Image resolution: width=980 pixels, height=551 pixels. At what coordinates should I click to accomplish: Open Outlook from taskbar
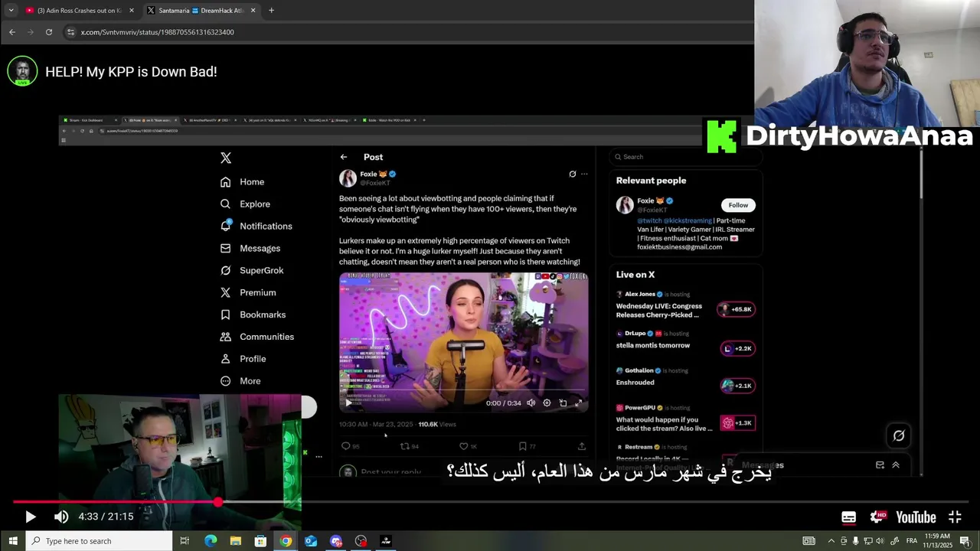tap(311, 541)
